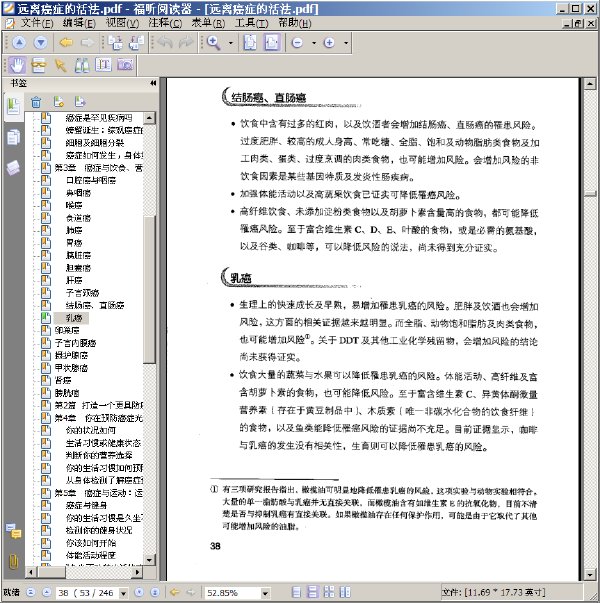600x603 pixels.
Task: Select the yellow arrow annotation selection tool
Action: pyautogui.click(x=60, y=65)
